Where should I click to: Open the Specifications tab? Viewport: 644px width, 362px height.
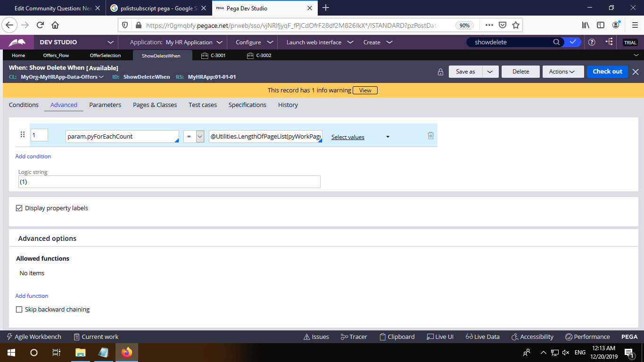(x=248, y=105)
